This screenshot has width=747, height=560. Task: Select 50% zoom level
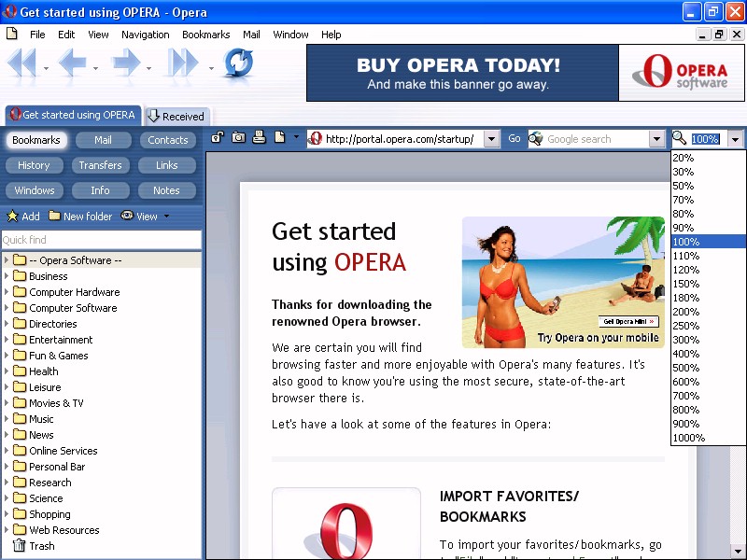[708, 186]
